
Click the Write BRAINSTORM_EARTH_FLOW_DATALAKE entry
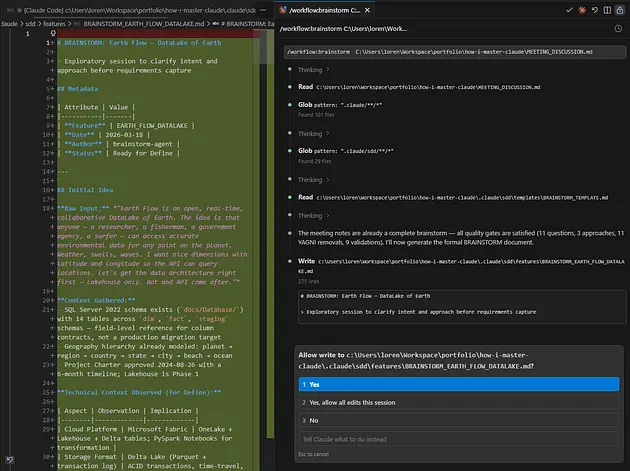(461, 266)
